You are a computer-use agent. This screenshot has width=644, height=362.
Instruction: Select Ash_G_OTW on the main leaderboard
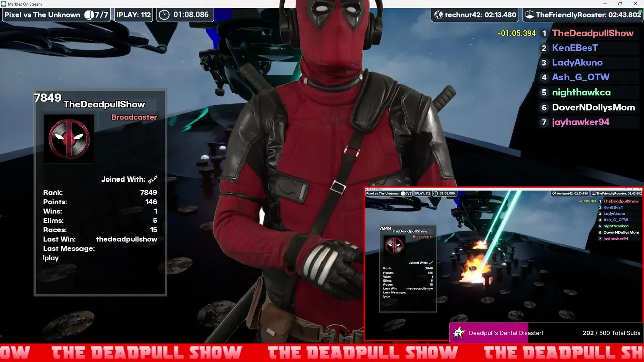[x=581, y=77]
